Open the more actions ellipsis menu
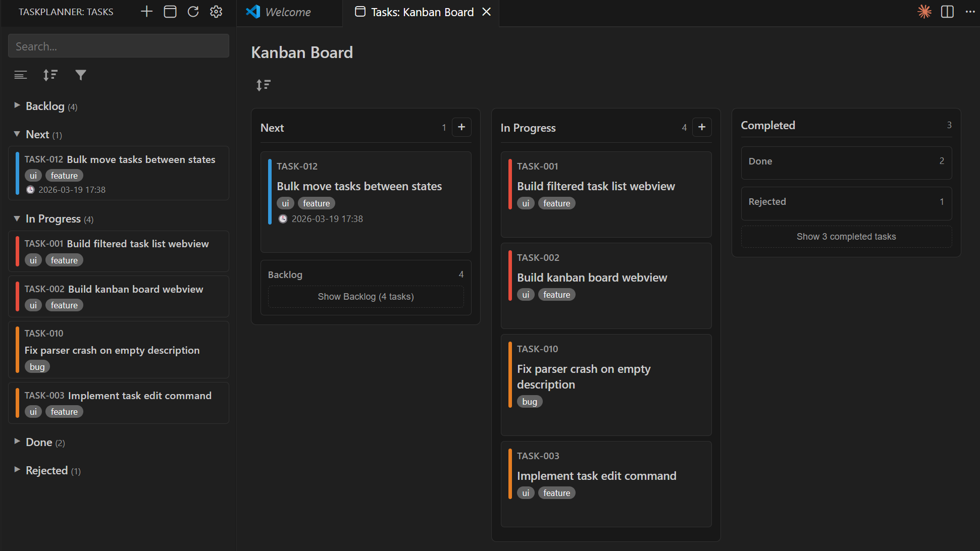980x551 pixels. pyautogui.click(x=970, y=12)
